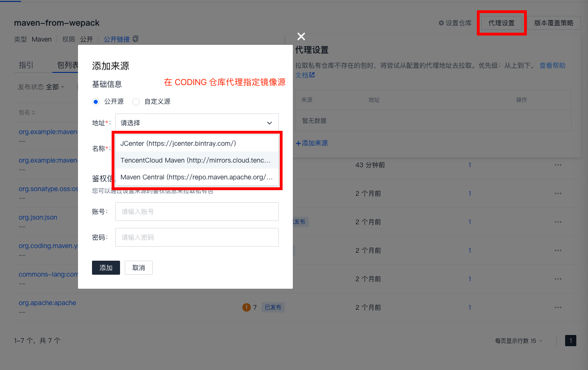The image size is (588, 370).
Task: Open version count 1 in 43 分钟前 row
Action: pyautogui.click(x=470, y=165)
